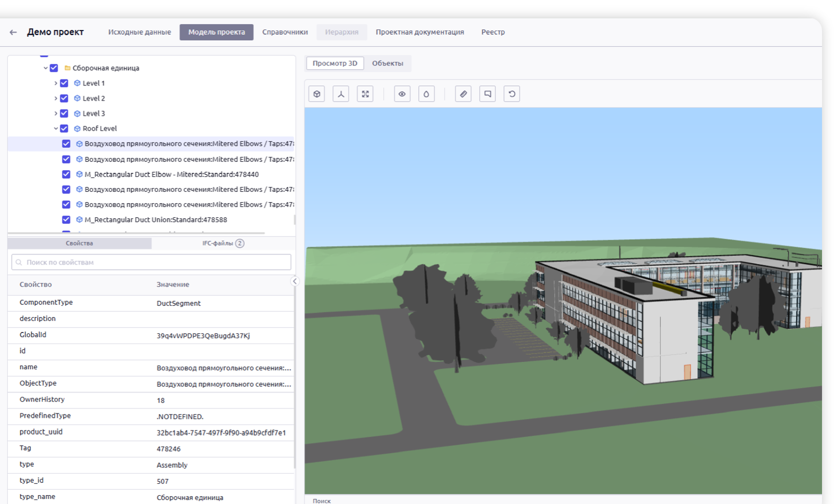Viewport: 839px width, 504px height.
Task: Select the Roof Level tree label
Action: tap(100, 128)
